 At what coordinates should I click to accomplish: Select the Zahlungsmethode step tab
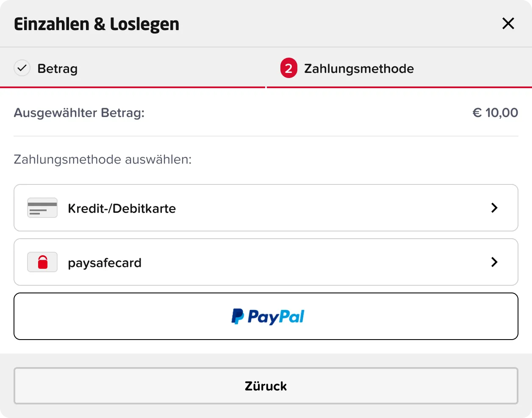point(359,69)
